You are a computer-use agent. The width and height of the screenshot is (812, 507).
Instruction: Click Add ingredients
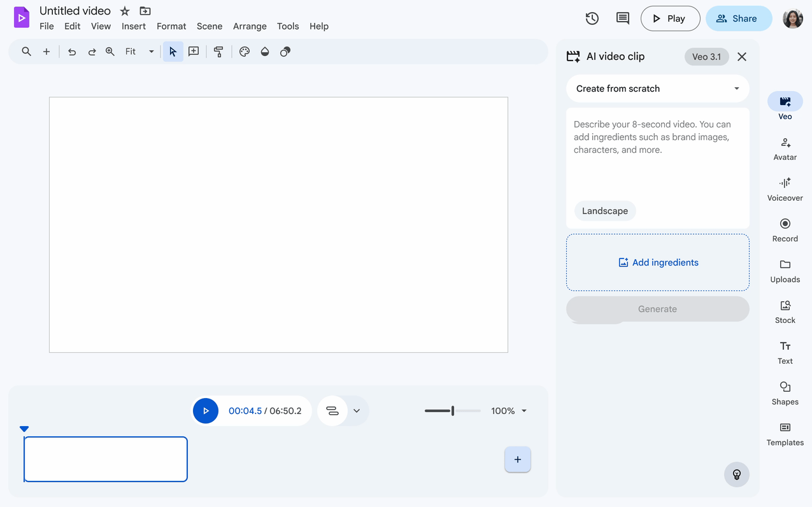coord(657,262)
